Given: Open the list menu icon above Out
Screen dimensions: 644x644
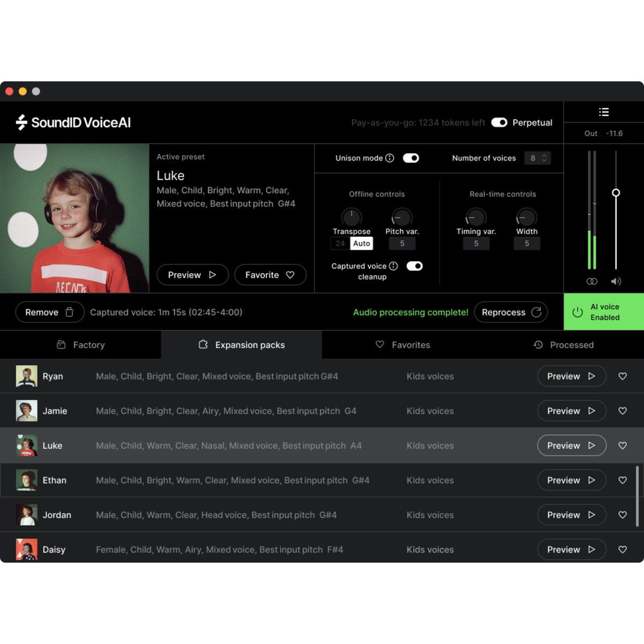Looking at the screenshot, I should coord(604,112).
